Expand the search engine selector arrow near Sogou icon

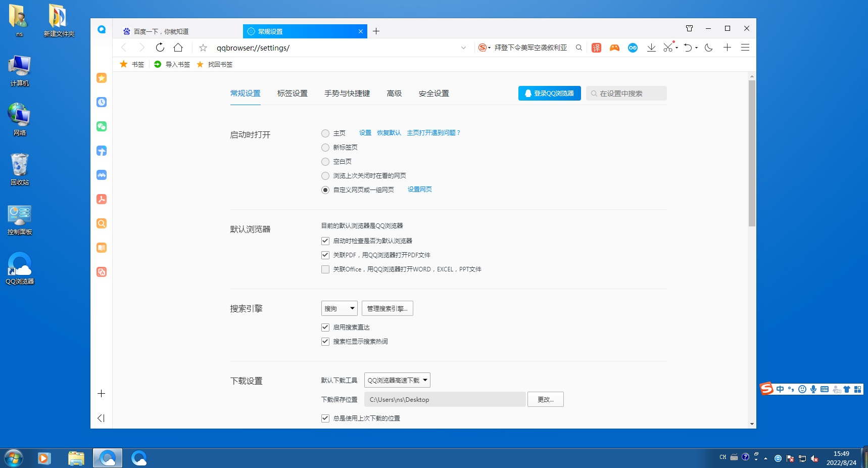pos(489,48)
